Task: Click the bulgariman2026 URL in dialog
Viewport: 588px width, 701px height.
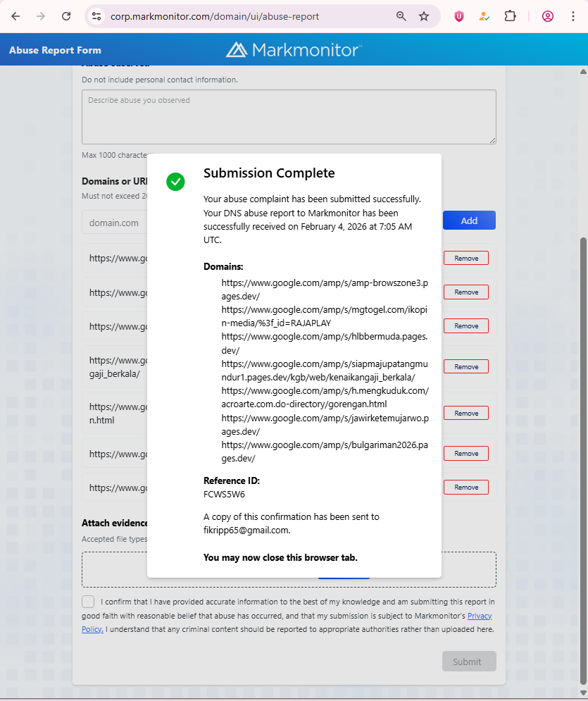Action: tap(325, 452)
